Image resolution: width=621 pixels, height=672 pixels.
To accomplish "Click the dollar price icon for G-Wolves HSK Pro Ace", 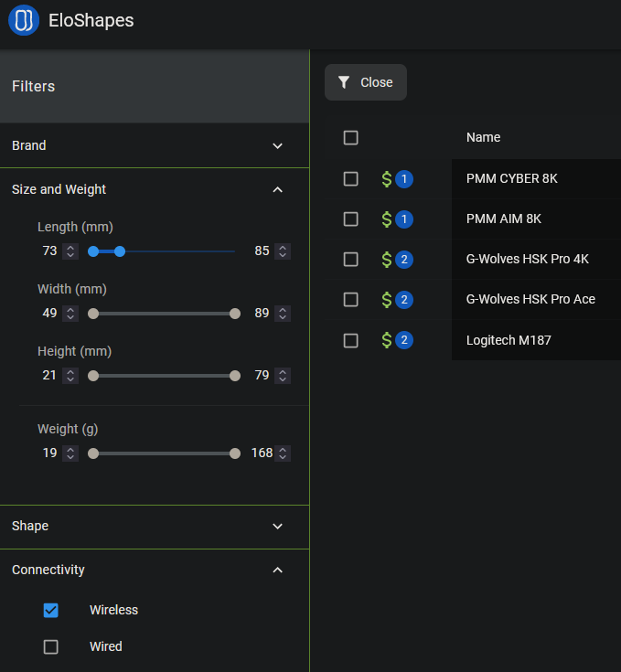I will tap(387, 300).
